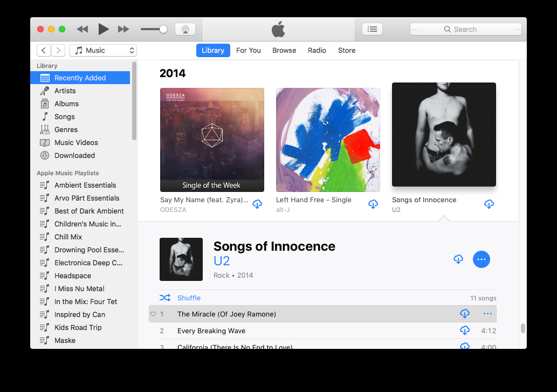Download The Miracle track cloud icon
The image size is (557, 392).
[465, 314]
